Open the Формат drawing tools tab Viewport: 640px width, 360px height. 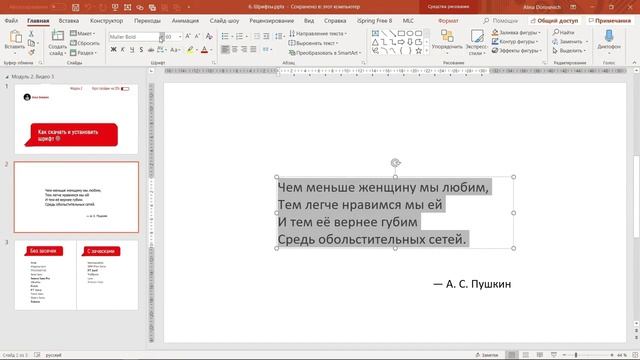coord(448,20)
